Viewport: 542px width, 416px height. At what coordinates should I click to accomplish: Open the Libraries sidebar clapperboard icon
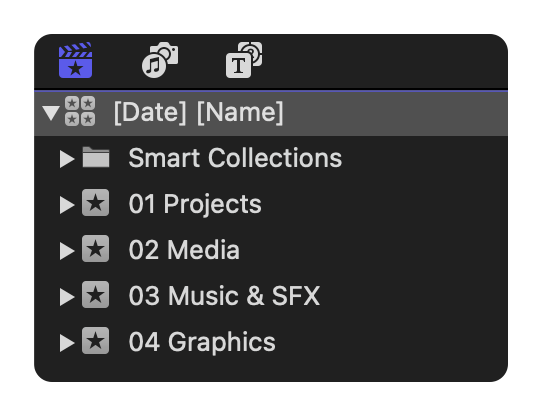point(75,60)
